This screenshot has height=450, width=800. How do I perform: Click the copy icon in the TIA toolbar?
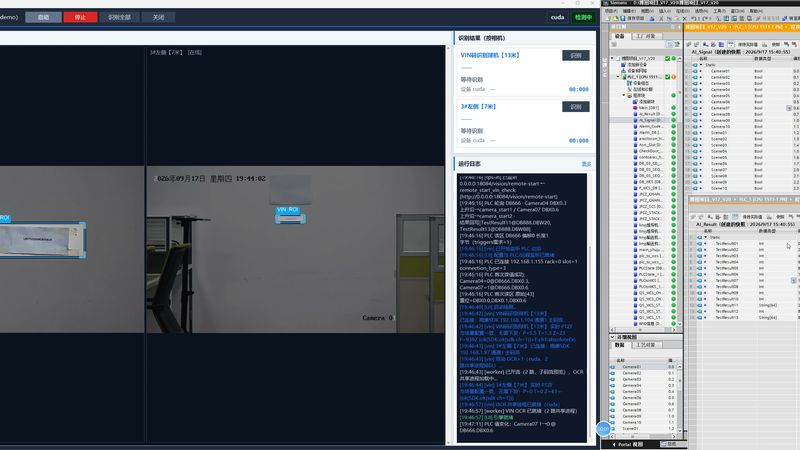pos(669,18)
